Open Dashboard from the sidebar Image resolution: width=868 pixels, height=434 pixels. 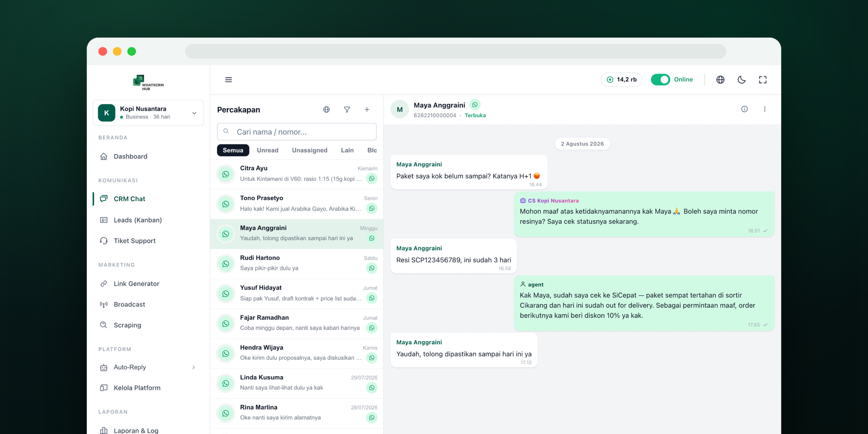click(x=148, y=156)
